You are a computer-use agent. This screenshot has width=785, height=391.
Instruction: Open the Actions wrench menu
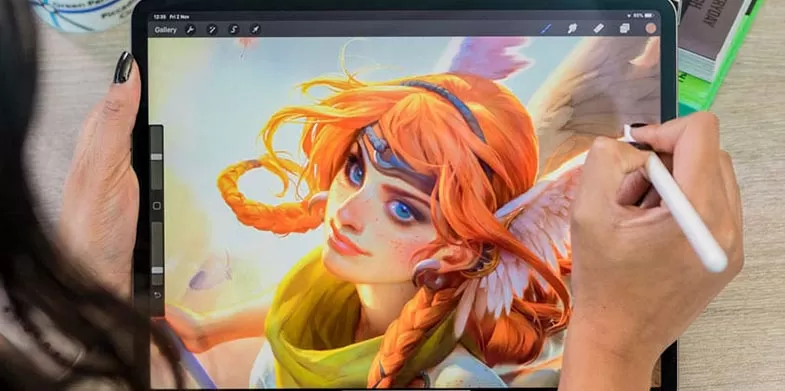[x=190, y=30]
